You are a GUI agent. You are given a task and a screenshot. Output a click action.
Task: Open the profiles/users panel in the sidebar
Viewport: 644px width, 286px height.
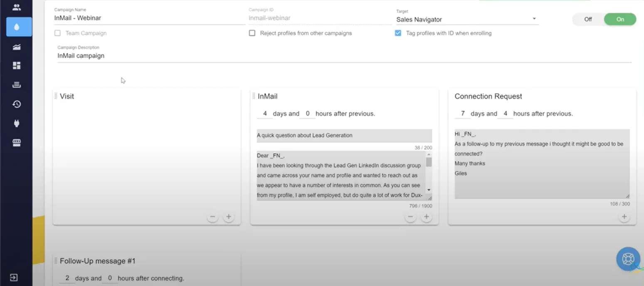(17, 7)
